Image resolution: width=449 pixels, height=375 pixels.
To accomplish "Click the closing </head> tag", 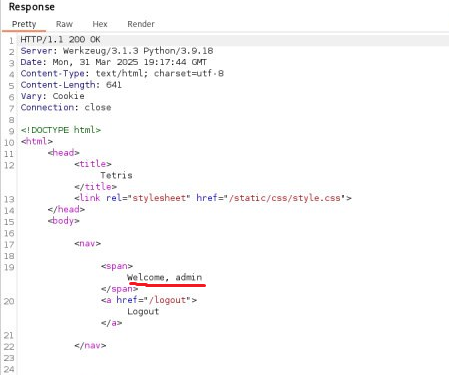I will point(66,209).
